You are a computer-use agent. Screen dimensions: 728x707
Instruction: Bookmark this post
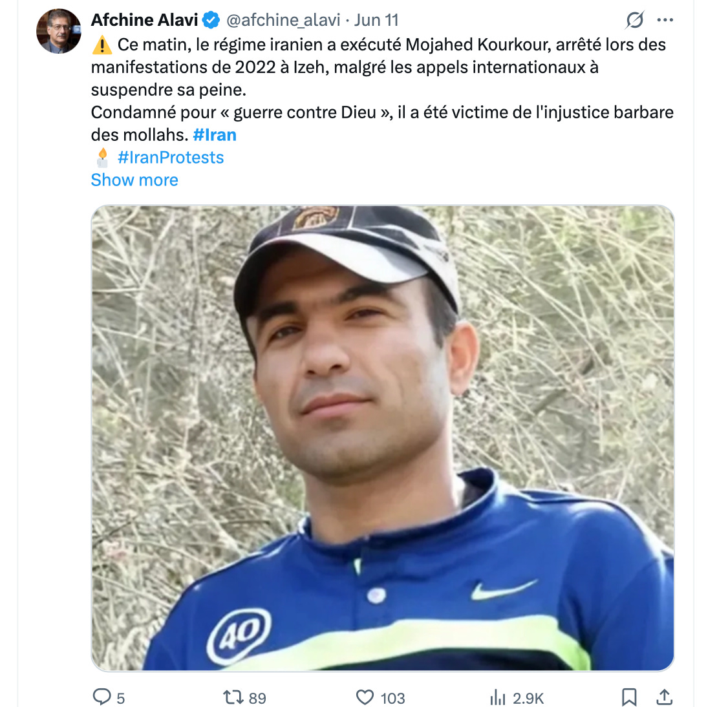tap(629, 697)
